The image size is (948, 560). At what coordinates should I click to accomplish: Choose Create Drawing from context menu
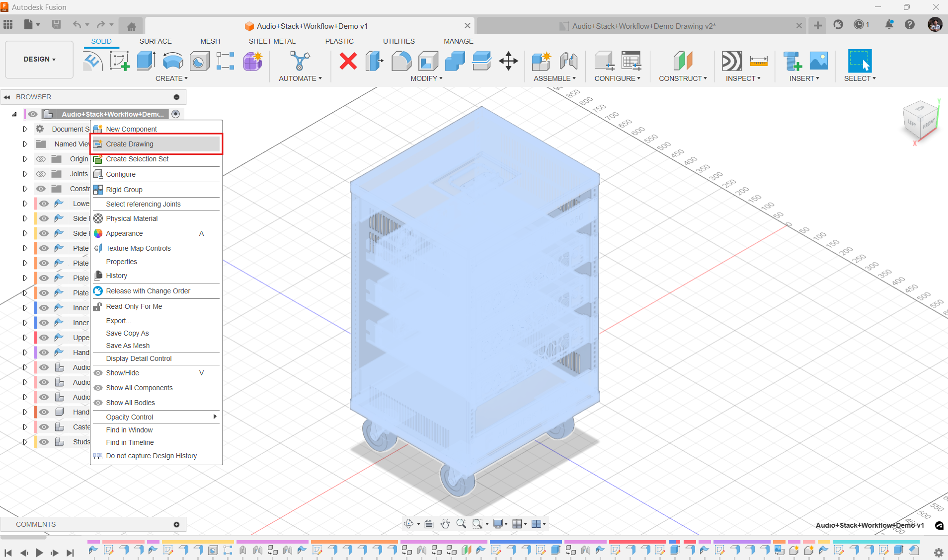[x=156, y=144]
